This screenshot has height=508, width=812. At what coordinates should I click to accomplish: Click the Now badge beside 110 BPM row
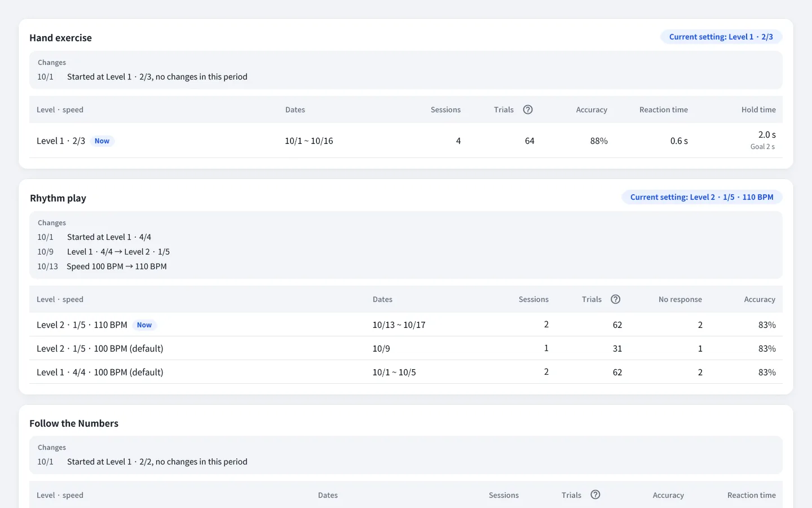144,325
